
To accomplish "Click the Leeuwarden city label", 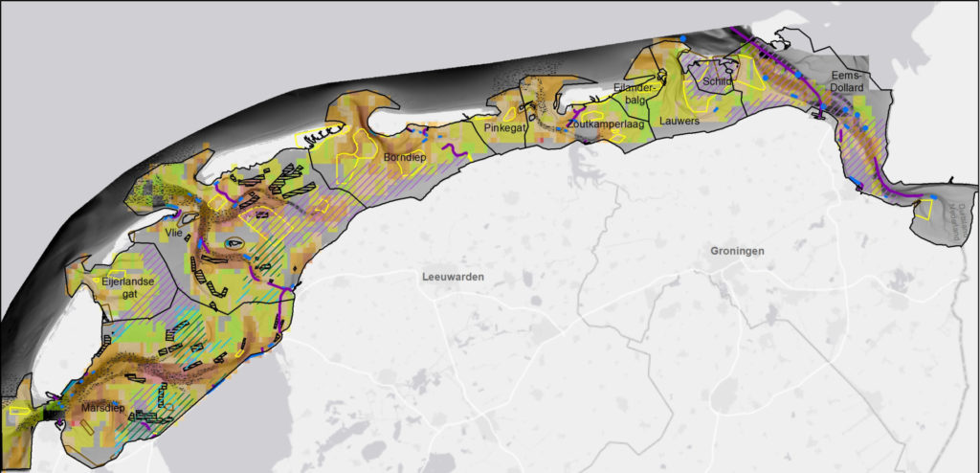I will tap(453, 277).
